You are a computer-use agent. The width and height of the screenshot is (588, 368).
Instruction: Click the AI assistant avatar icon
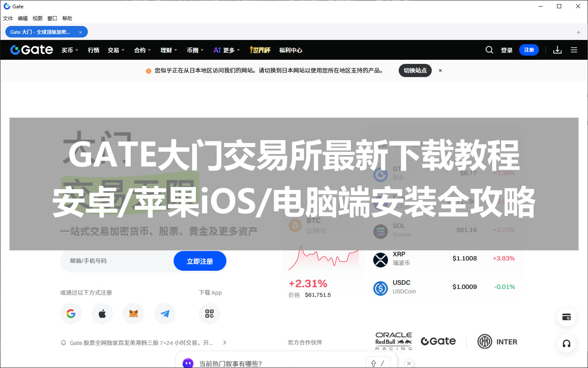[x=188, y=363]
